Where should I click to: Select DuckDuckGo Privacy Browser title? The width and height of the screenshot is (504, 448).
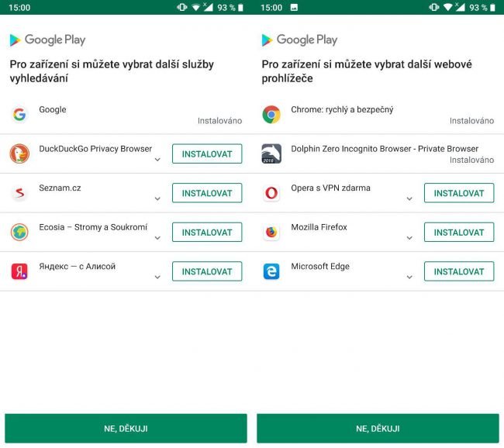click(95, 149)
